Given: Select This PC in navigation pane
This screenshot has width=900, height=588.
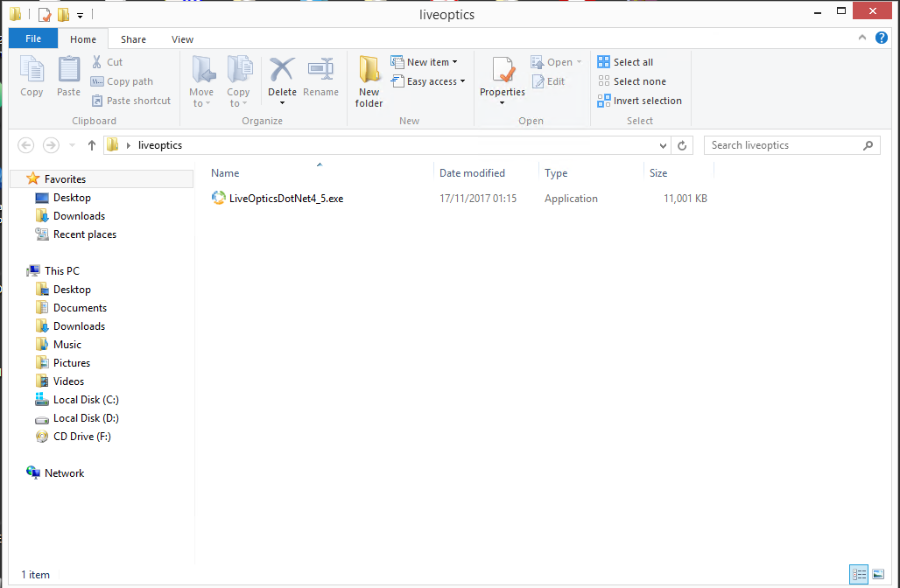Looking at the screenshot, I should (62, 270).
